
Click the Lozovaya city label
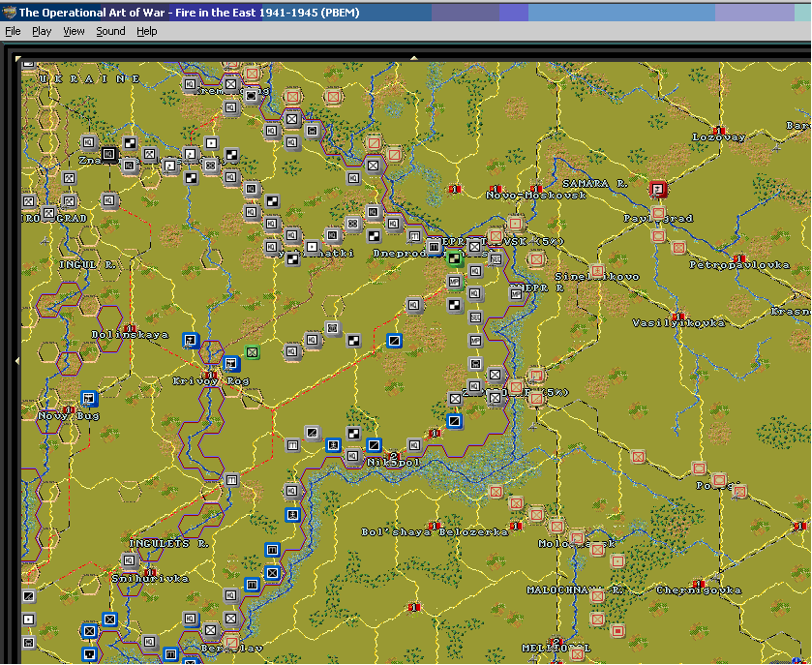tap(719, 137)
